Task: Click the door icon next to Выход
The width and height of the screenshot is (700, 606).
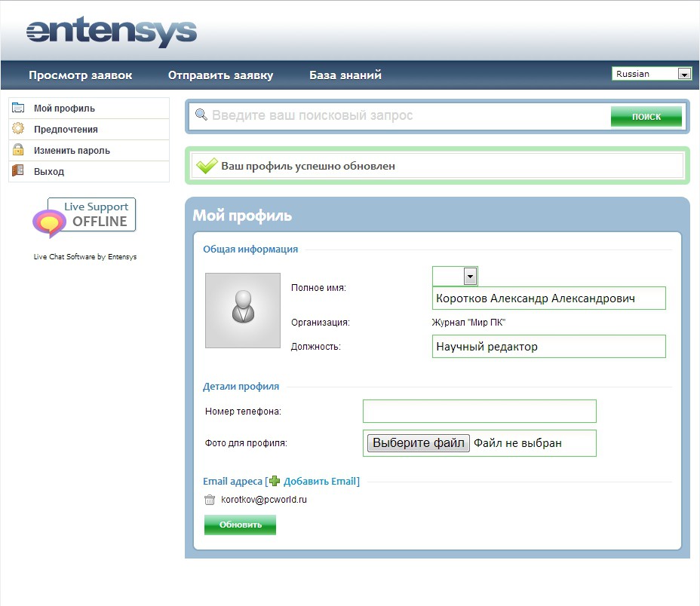Action: pyautogui.click(x=18, y=171)
